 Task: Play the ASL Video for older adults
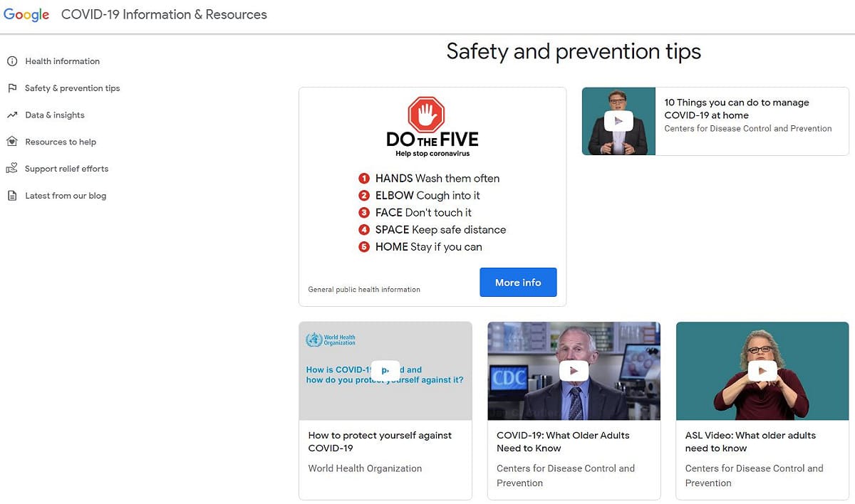(762, 370)
